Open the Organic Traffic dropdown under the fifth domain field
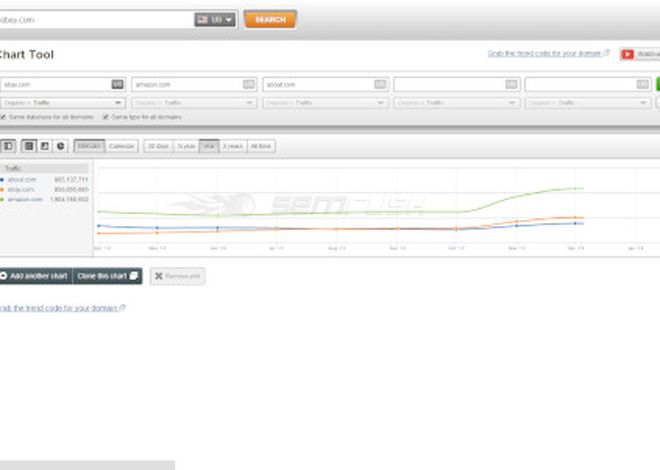This screenshot has width=660, height=470. point(588,103)
